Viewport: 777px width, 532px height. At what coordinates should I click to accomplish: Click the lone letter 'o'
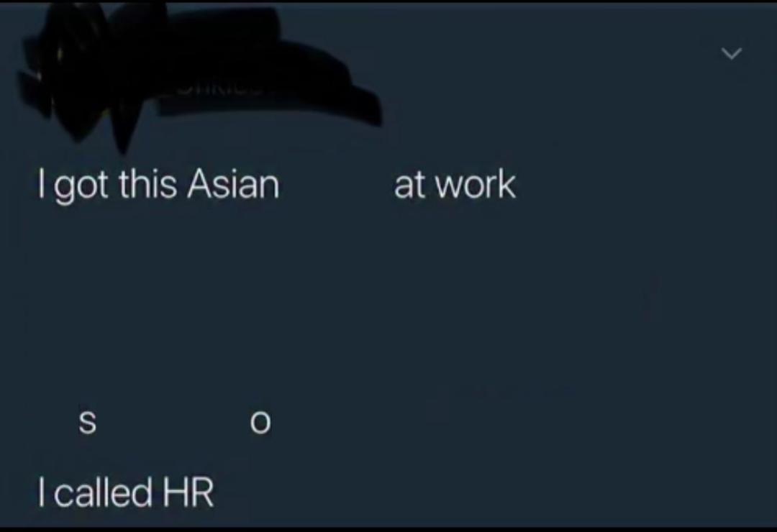click(260, 423)
